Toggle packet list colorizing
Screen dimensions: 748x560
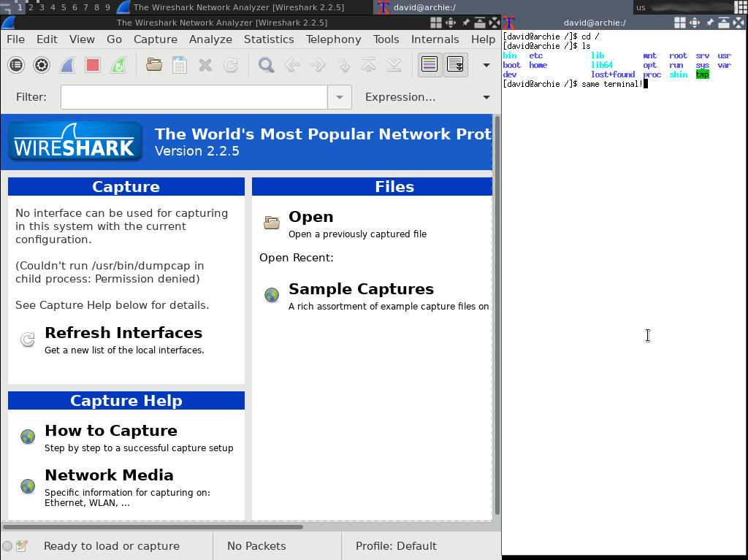click(430, 65)
